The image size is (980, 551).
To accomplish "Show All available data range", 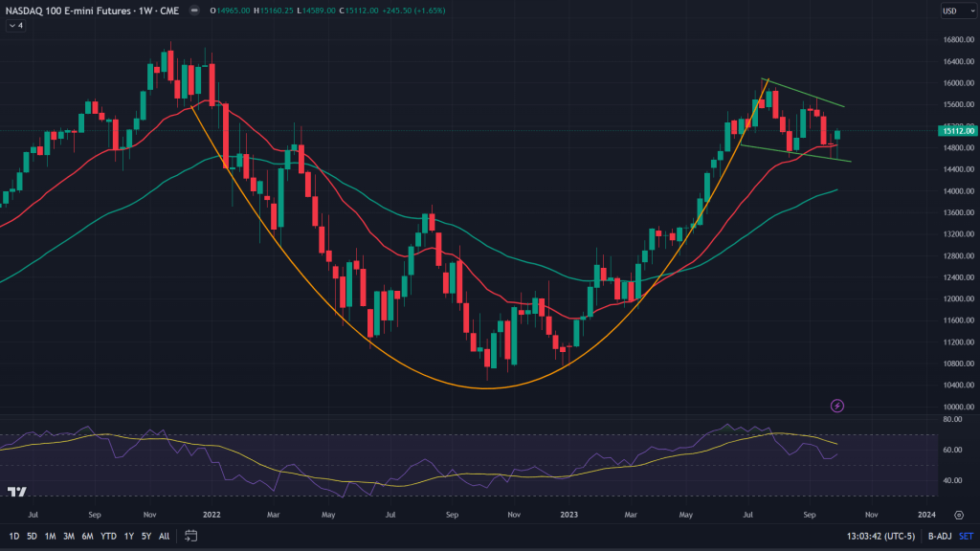I will (164, 536).
